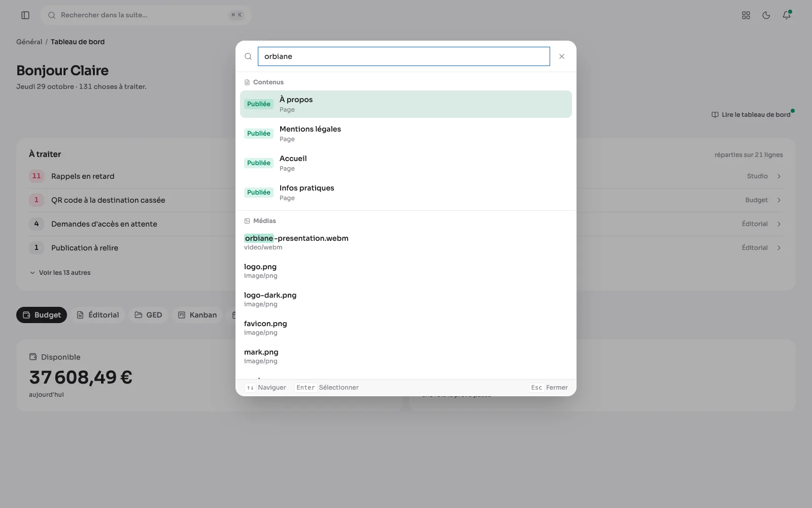812x508 pixels.
Task: Choose the Accueil page result
Action: [406, 163]
